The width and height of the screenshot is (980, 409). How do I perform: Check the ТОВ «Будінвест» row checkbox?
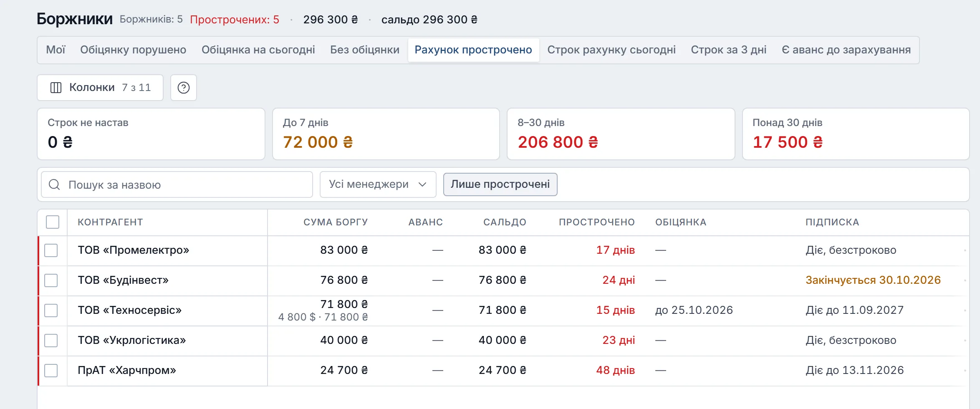(x=51, y=280)
